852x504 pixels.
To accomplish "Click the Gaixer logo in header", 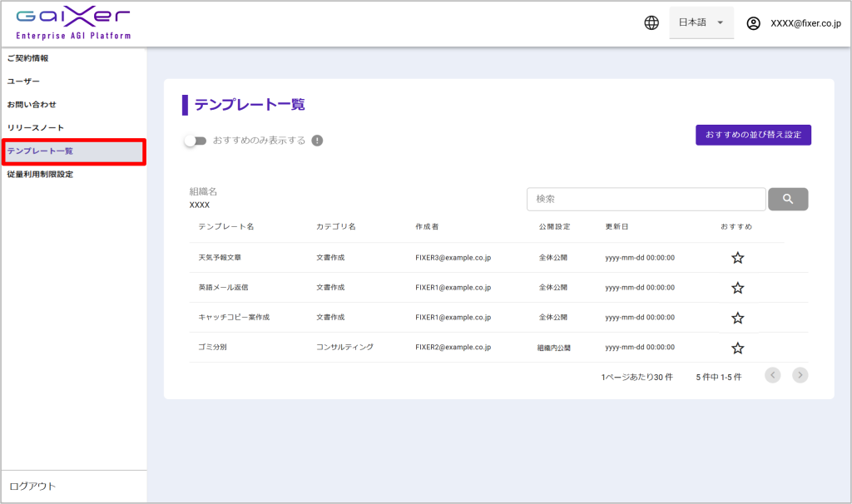I will (x=73, y=23).
